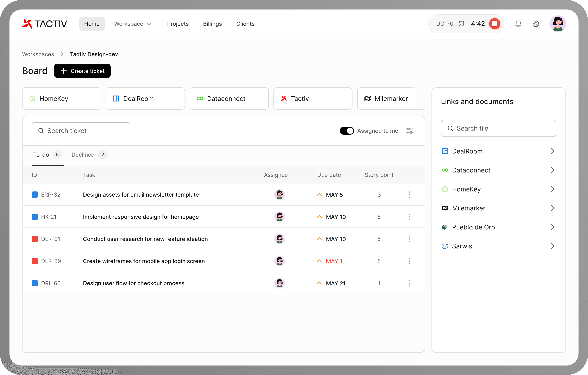Click Pueblo de Oro logo icon
This screenshot has width=588, height=375.
pyautogui.click(x=445, y=227)
